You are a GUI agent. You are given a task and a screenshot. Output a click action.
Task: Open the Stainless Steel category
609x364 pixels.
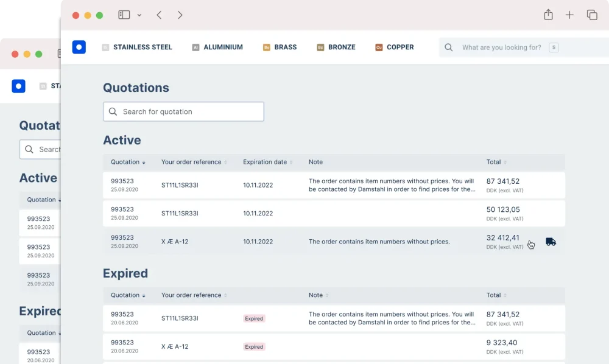pos(137,47)
